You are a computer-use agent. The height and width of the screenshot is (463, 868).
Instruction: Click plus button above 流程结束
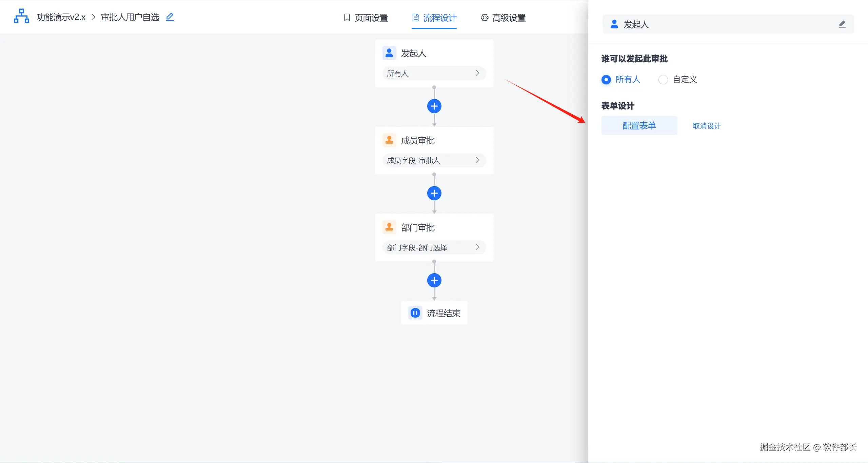click(434, 280)
